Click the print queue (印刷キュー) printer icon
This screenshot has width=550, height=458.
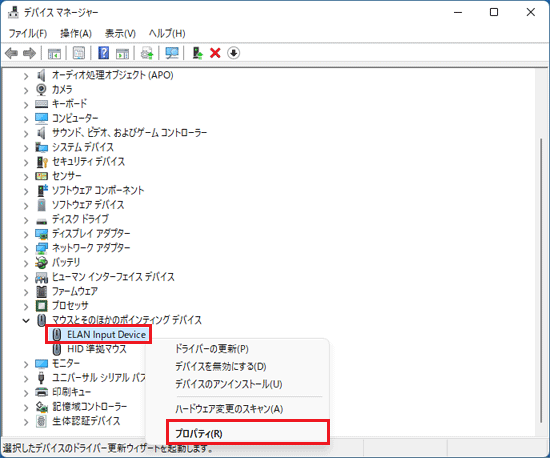click(x=41, y=392)
